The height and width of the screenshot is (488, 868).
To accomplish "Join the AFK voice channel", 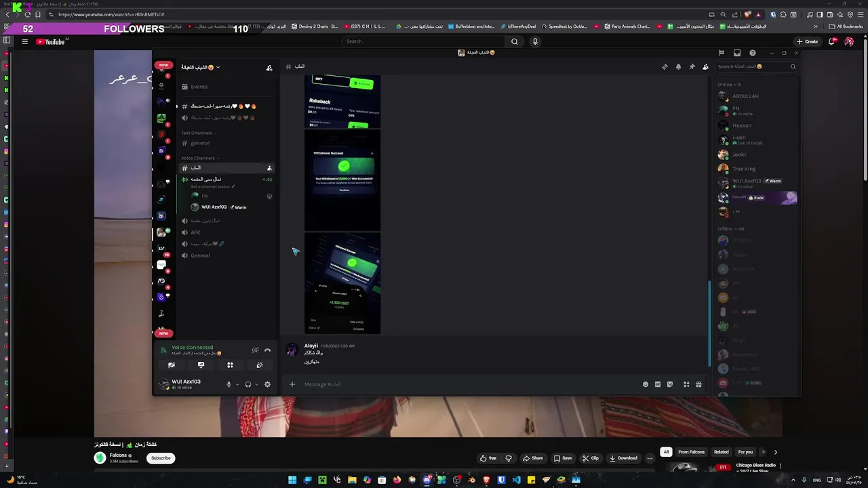I will 226,232.
